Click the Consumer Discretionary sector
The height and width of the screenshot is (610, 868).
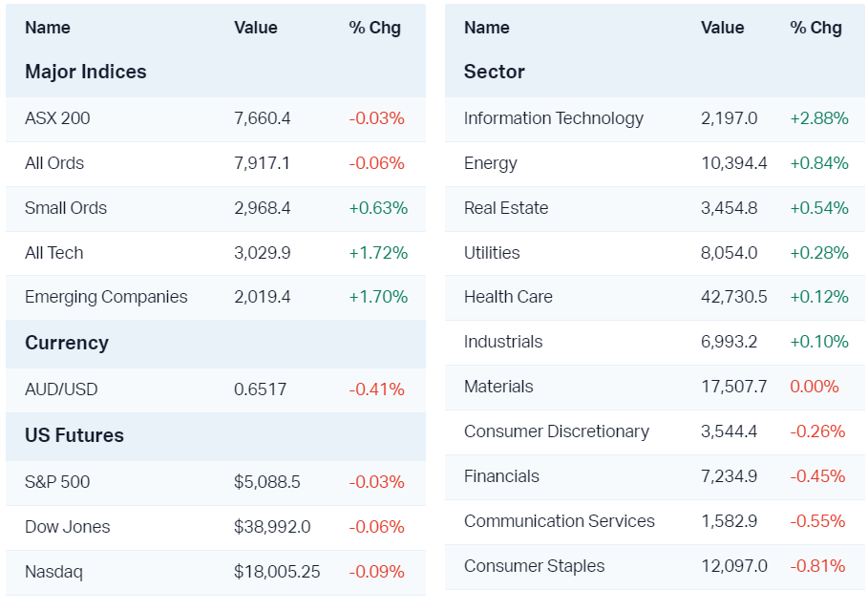pos(557,431)
